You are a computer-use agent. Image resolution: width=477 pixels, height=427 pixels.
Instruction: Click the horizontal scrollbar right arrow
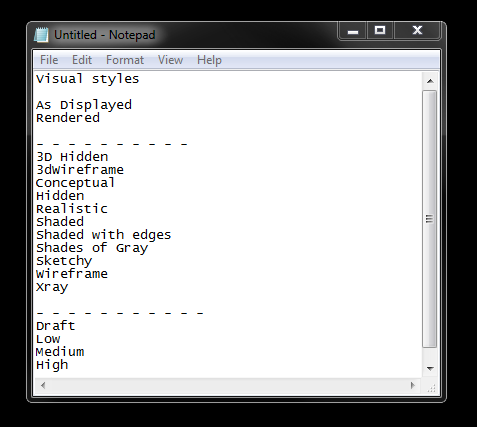pyautogui.click(x=413, y=385)
